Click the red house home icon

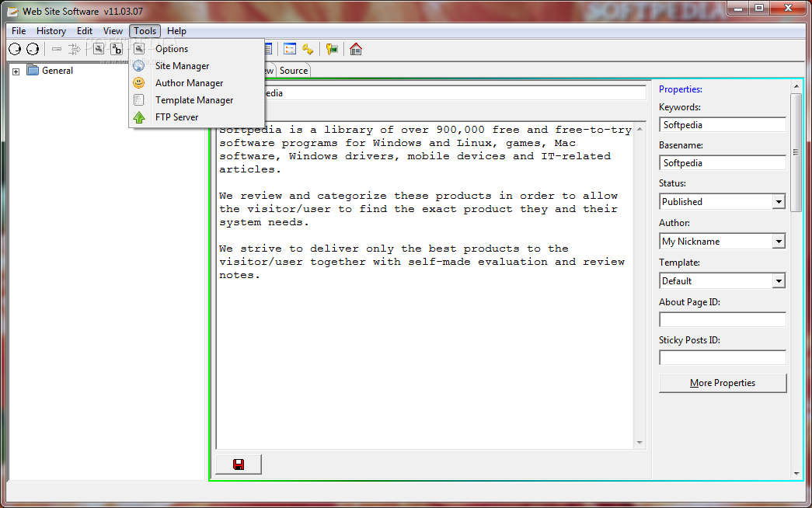tap(356, 49)
